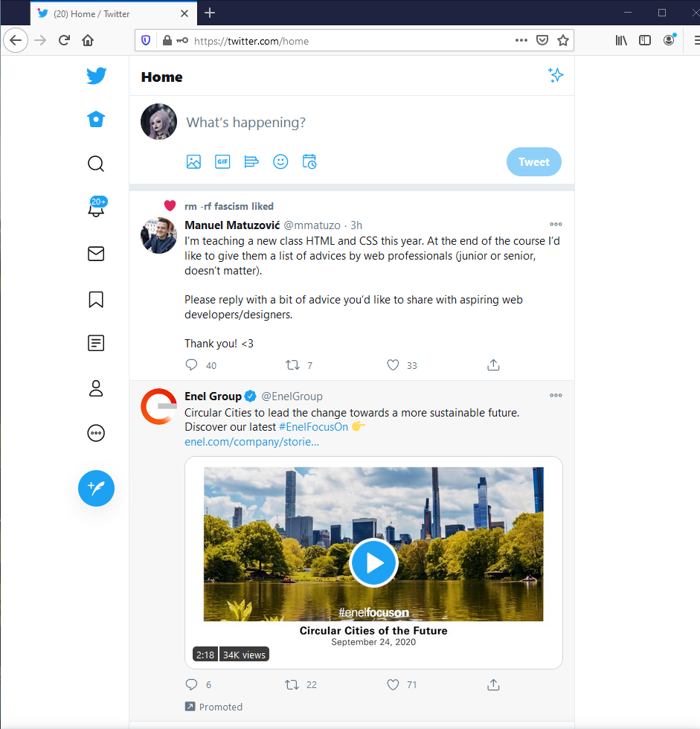Open Direct Messages from the sidebar
This screenshot has width=700, height=729.
(96, 254)
